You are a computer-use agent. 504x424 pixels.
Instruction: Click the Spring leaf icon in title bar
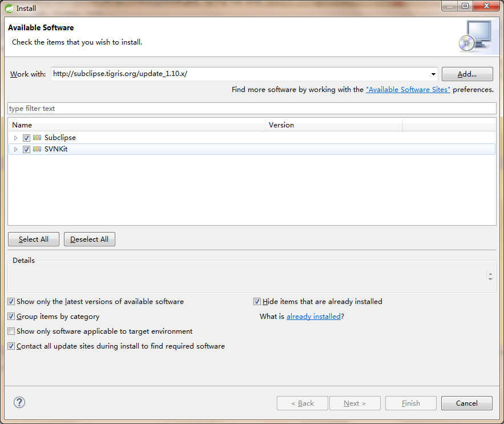click(x=9, y=9)
